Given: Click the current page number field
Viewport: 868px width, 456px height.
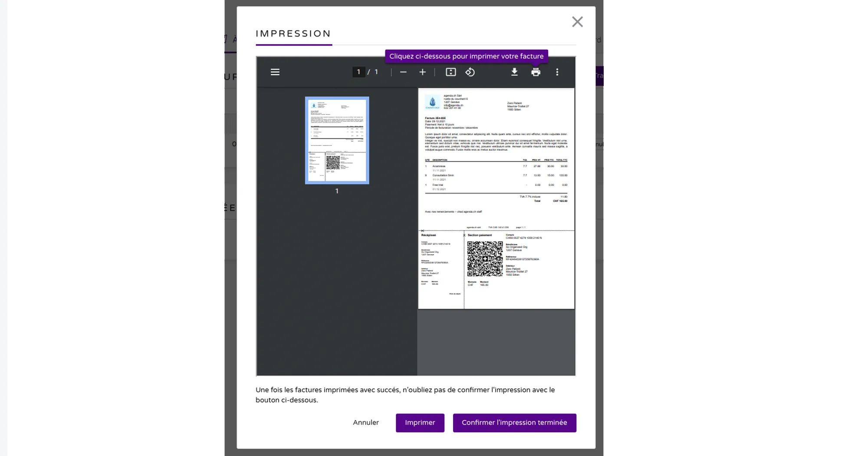Looking at the screenshot, I should 358,72.
